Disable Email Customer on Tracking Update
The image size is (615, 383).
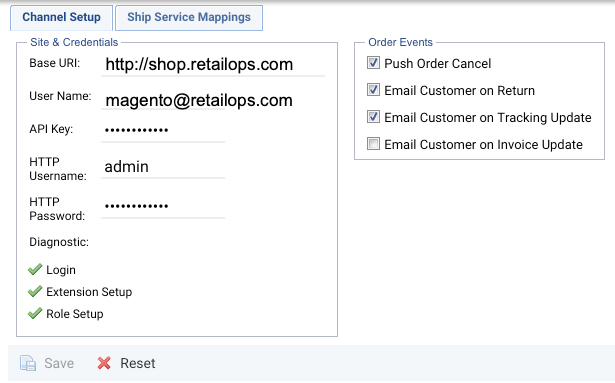(x=373, y=117)
